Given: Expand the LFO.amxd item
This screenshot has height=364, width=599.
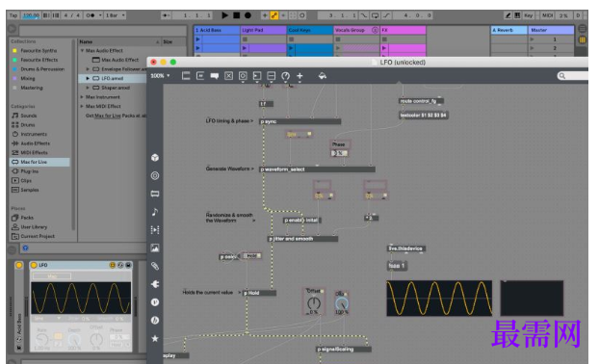Looking at the screenshot, I should click(88, 78).
